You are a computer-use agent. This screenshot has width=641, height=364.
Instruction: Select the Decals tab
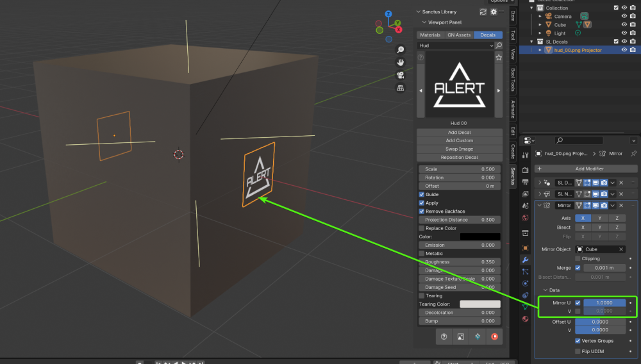488,35
